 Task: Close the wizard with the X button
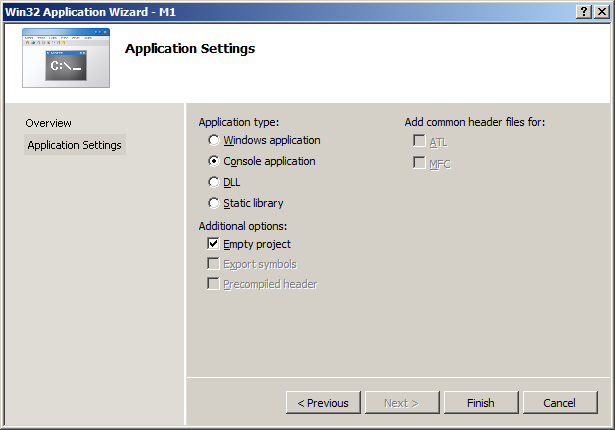click(x=601, y=12)
